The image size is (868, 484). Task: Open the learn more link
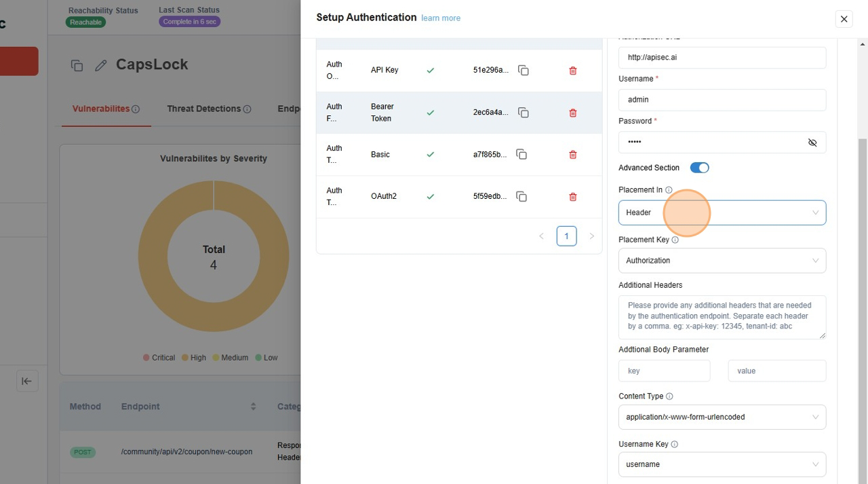click(x=441, y=18)
